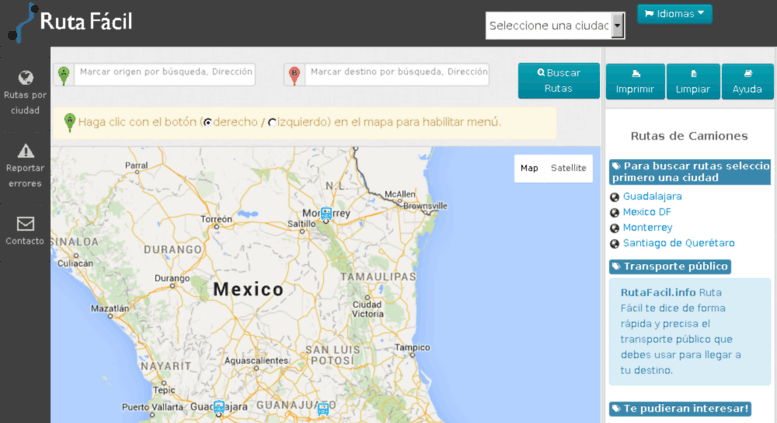Click the Culiacán label on map
The image size is (777, 423).
point(75,264)
